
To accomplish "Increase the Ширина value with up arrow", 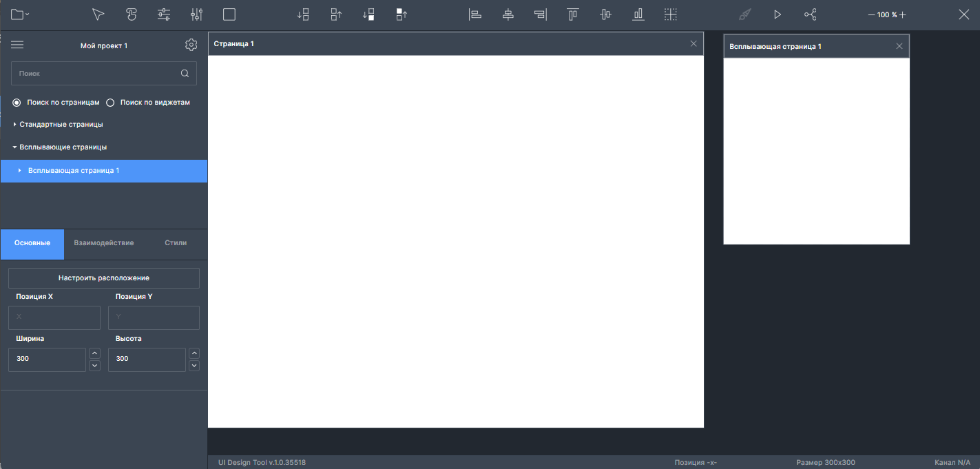I will click(95, 353).
